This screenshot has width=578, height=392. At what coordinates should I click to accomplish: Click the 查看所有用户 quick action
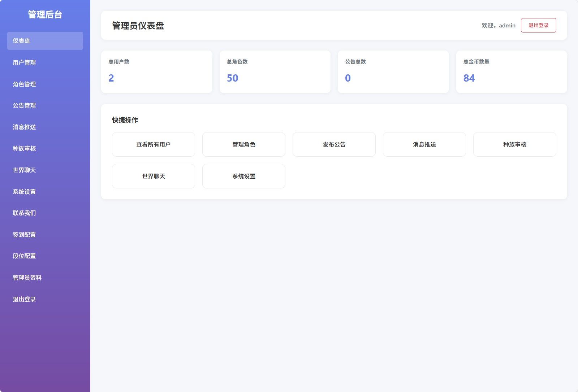(153, 144)
